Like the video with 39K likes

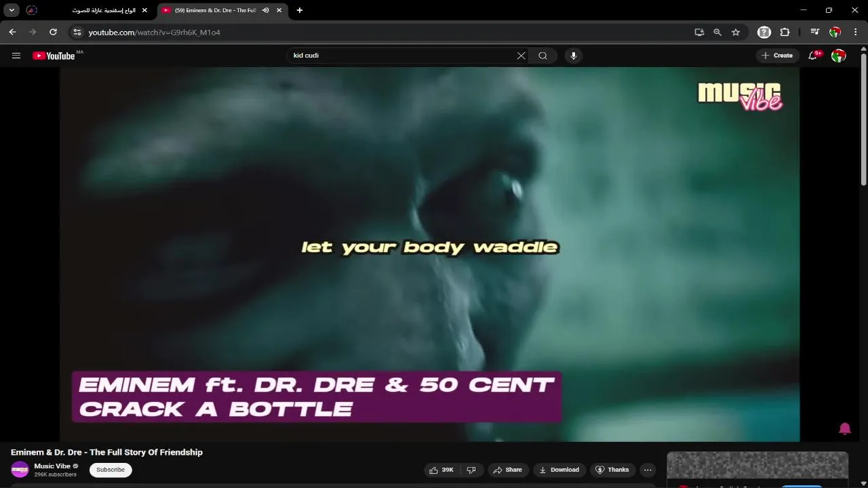[x=441, y=470]
